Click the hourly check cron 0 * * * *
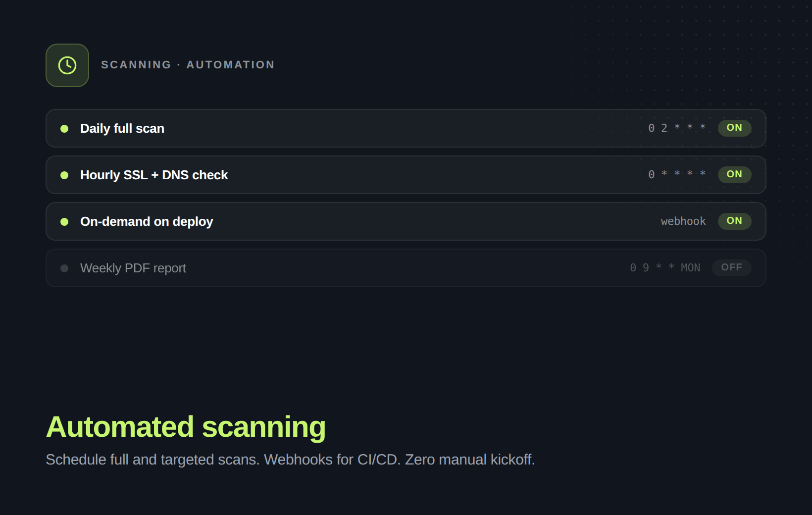This screenshot has height=515, width=812. [676, 174]
